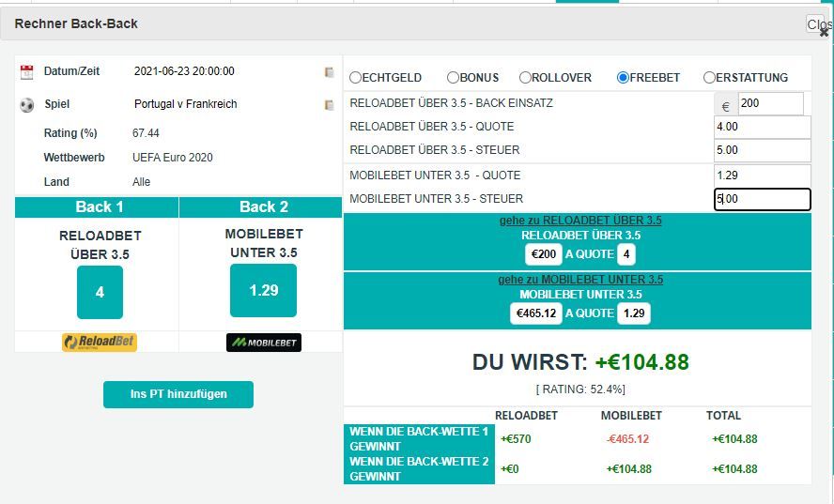The height and width of the screenshot is (504, 834).
Task: Click the date value 2021-06-23 20:00:00
Action: coord(184,71)
